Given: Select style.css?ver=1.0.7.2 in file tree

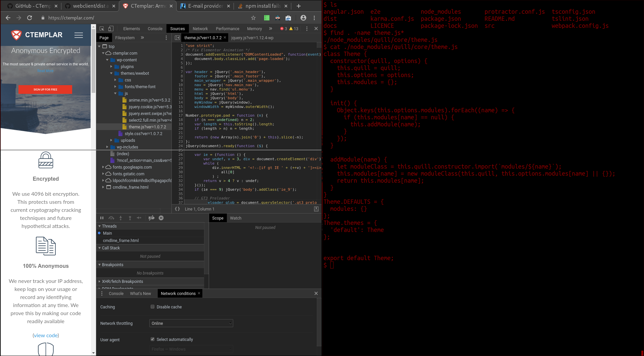Looking at the screenshot, I should [143, 134].
